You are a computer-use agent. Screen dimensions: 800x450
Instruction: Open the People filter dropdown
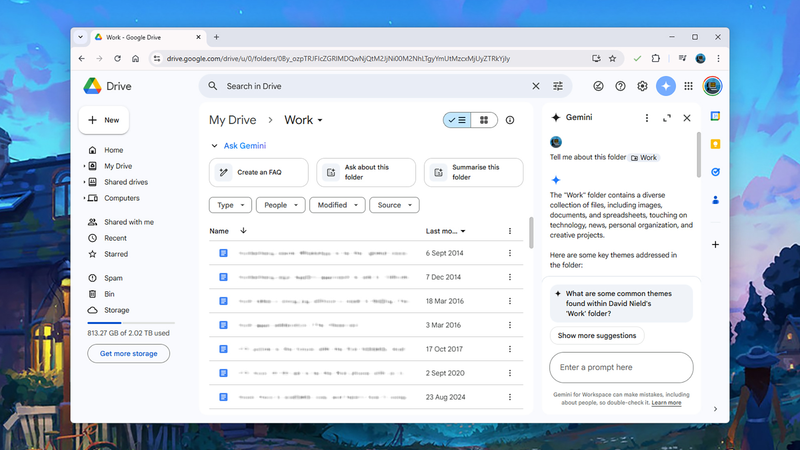click(281, 205)
